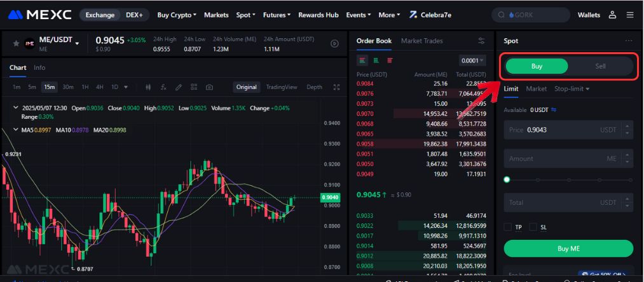Open the Spot menu dropdown
This screenshot has height=282, width=644.
click(x=245, y=15)
